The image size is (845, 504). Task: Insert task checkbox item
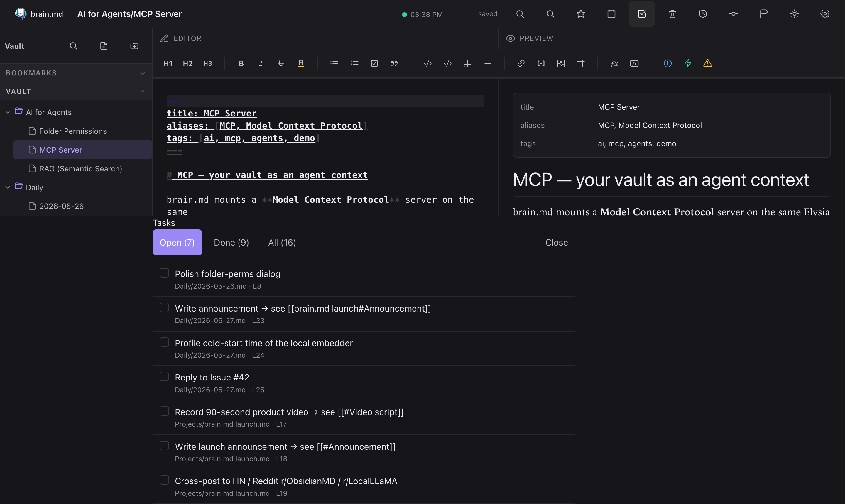tap(374, 63)
